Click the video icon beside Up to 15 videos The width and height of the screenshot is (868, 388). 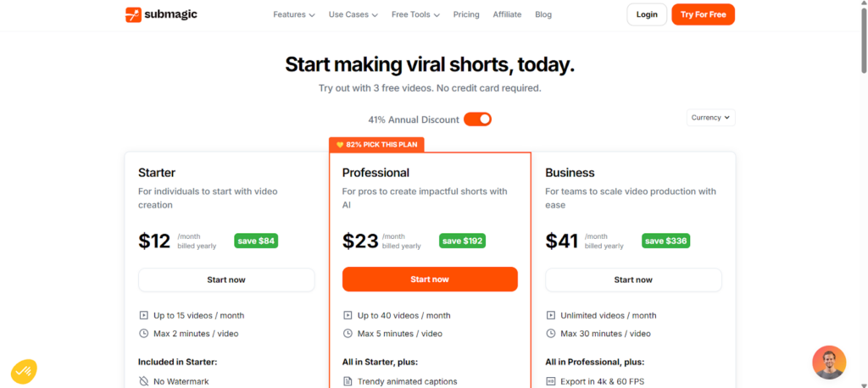(144, 315)
